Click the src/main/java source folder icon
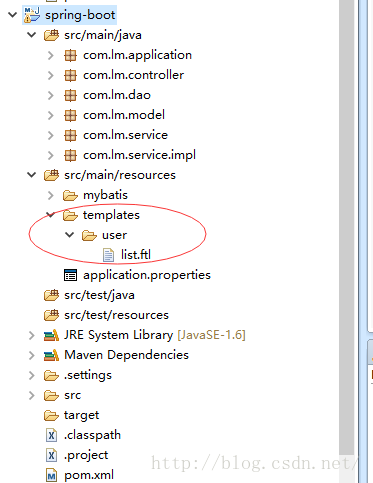The width and height of the screenshot is (373, 483). (x=51, y=35)
